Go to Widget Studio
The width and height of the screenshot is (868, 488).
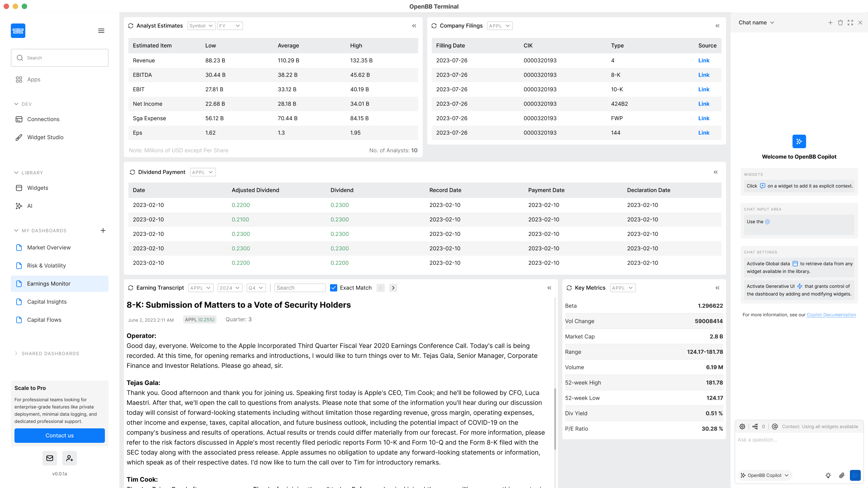[x=45, y=137]
